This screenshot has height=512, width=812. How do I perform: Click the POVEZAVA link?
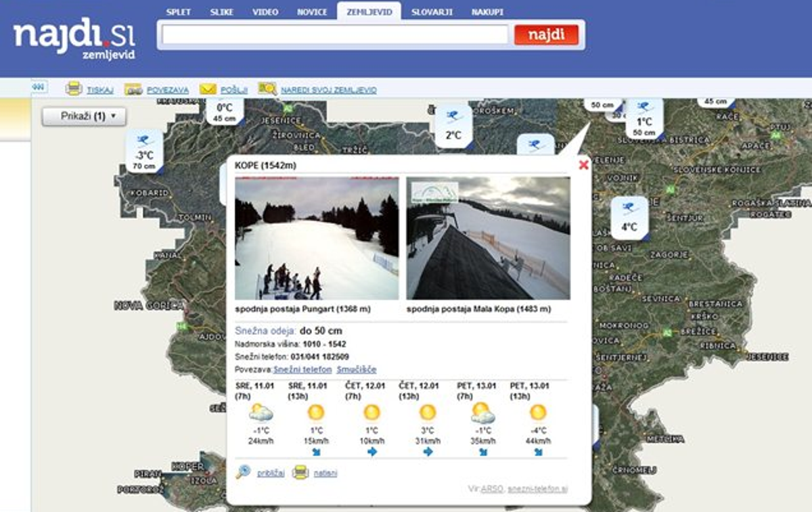167,90
